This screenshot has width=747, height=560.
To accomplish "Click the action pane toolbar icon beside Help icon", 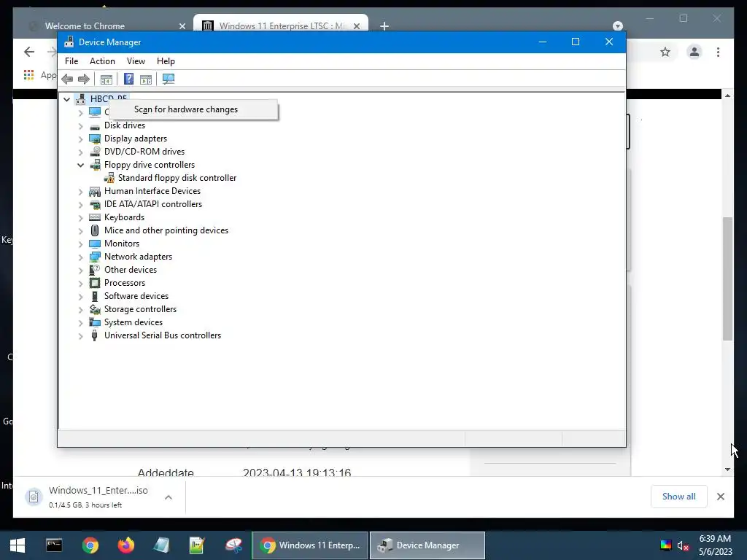I will point(146,79).
